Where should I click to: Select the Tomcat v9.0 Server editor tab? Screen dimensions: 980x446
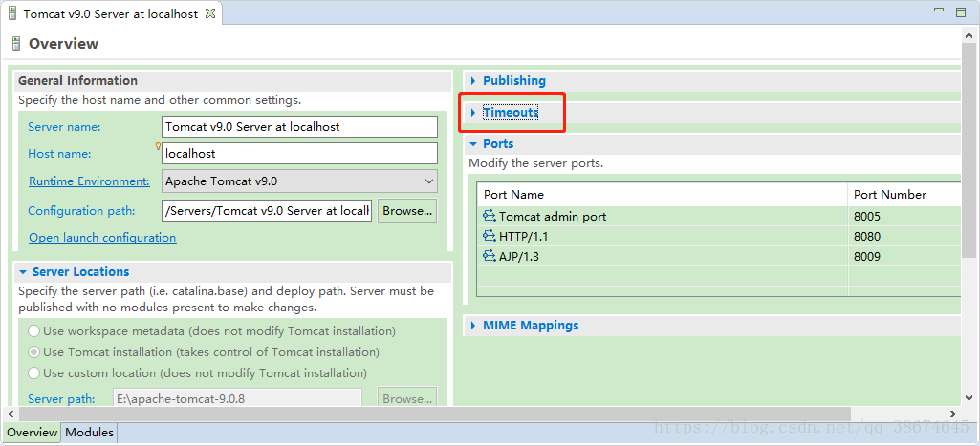tap(111, 13)
